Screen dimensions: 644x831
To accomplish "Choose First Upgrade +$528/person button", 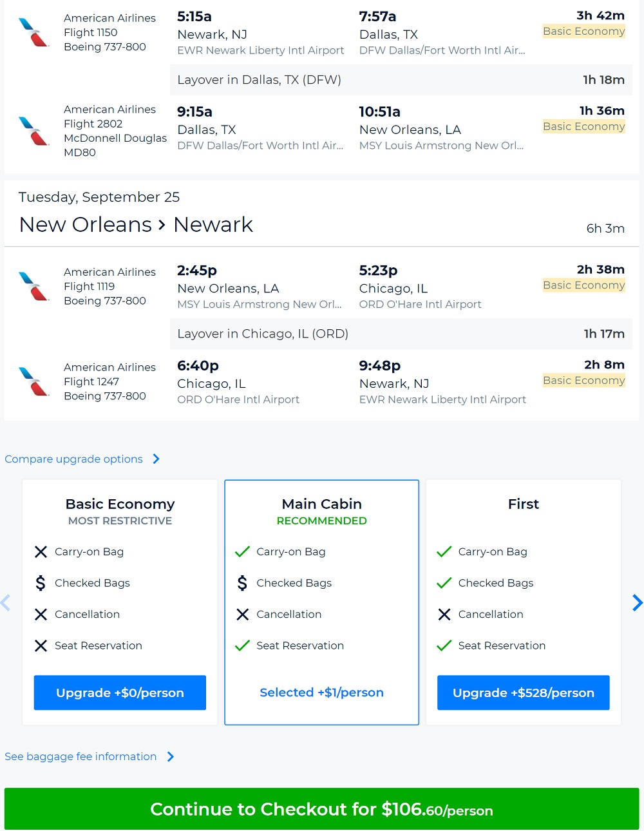I will 523,692.
